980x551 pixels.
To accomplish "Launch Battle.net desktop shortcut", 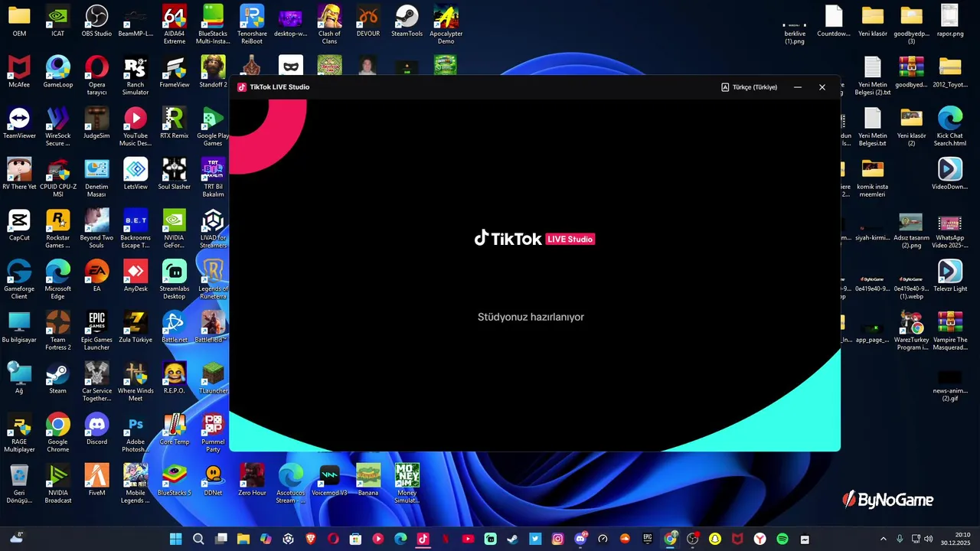I will tap(175, 328).
